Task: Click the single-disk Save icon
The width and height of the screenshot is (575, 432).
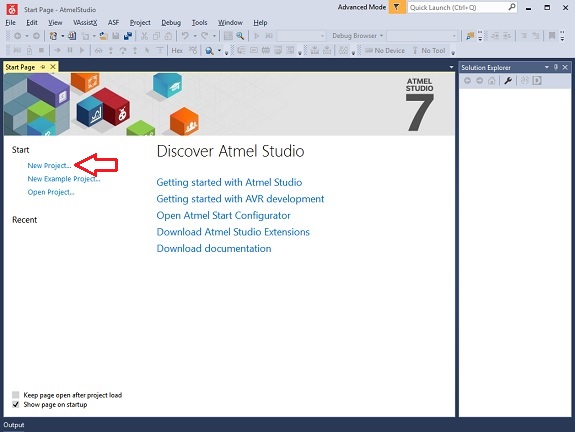Action: tap(116, 36)
